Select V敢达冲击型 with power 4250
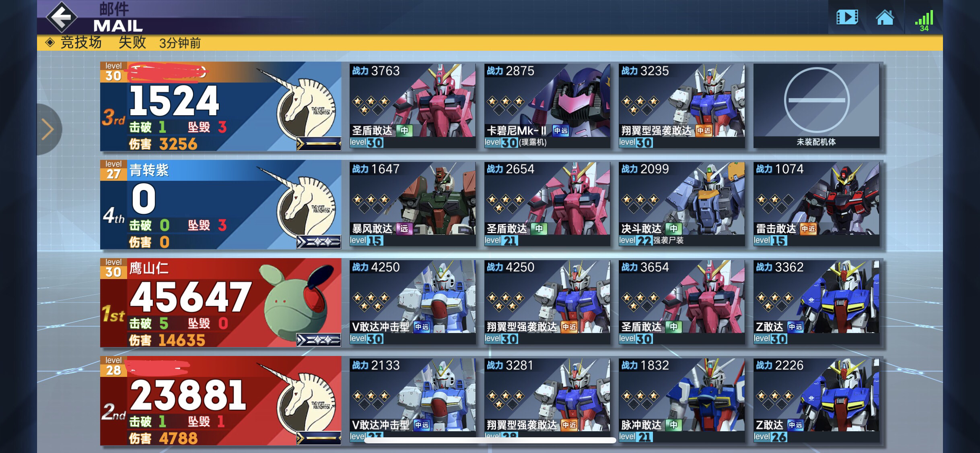This screenshot has width=980, height=453. pos(412,302)
